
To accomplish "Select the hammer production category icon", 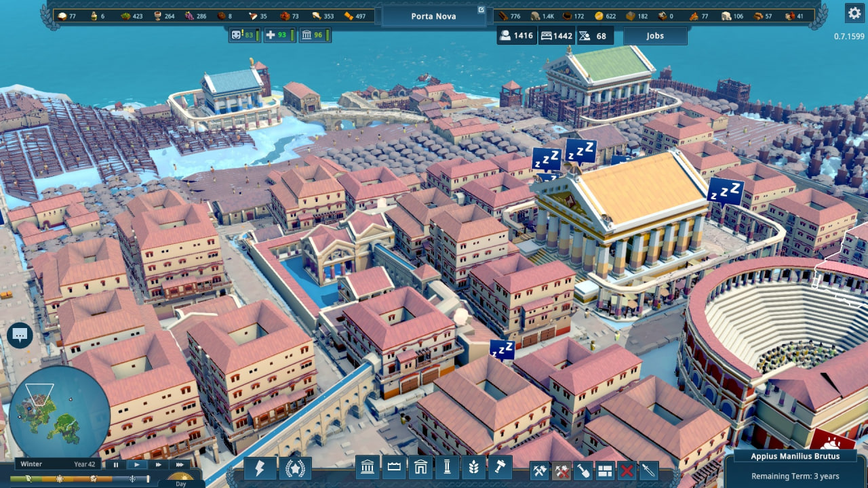I will tap(500, 468).
